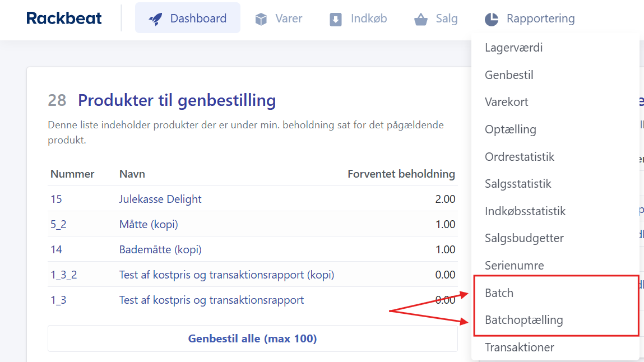The width and height of the screenshot is (644, 362).
Task: Go to Ordrestatistik report
Action: [519, 157]
